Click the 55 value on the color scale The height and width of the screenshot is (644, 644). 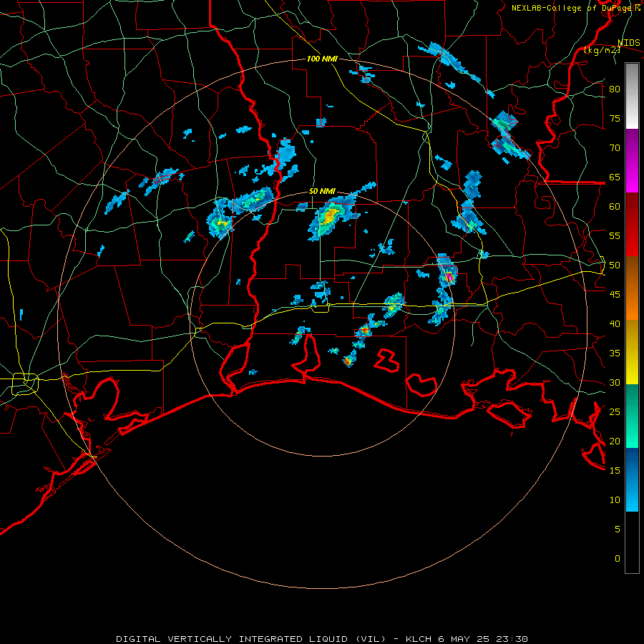pos(615,235)
